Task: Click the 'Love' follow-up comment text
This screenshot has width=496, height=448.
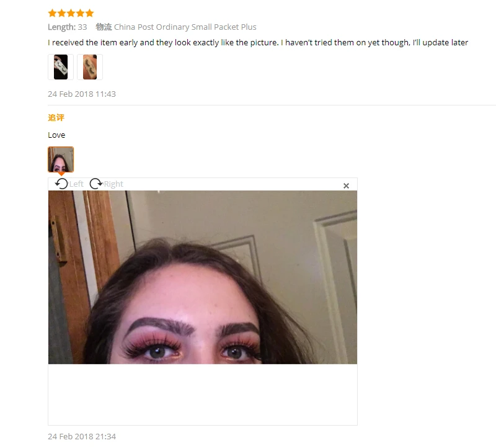Action: tap(56, 135)
